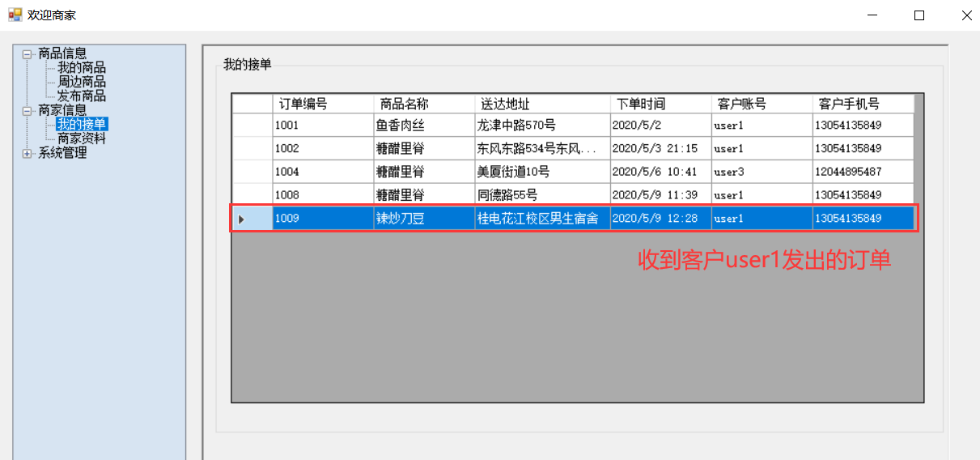Select the 商家信息 tree node

pyautogui.click(x=62, y=110)
